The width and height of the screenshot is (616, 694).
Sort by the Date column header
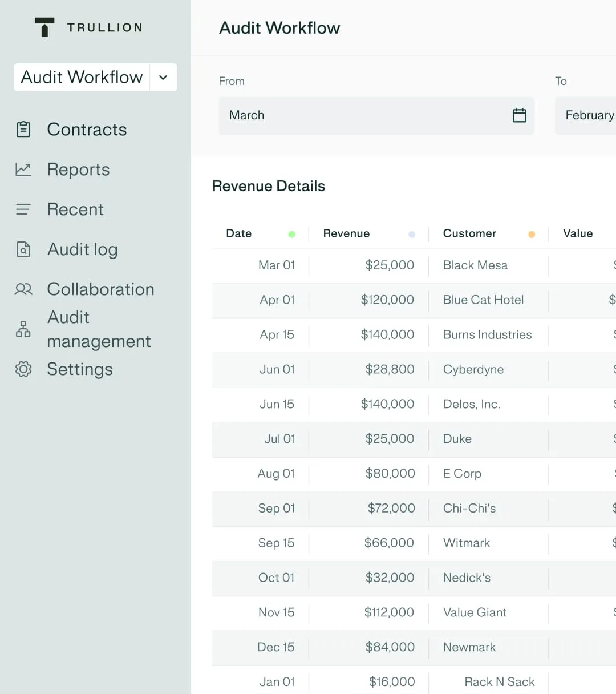(239, 233)
